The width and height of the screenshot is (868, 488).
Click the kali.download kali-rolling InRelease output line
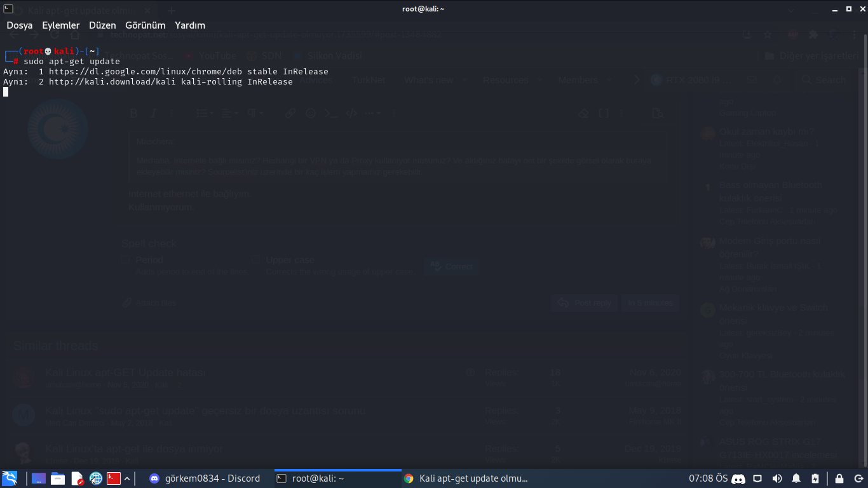[148, 82]
